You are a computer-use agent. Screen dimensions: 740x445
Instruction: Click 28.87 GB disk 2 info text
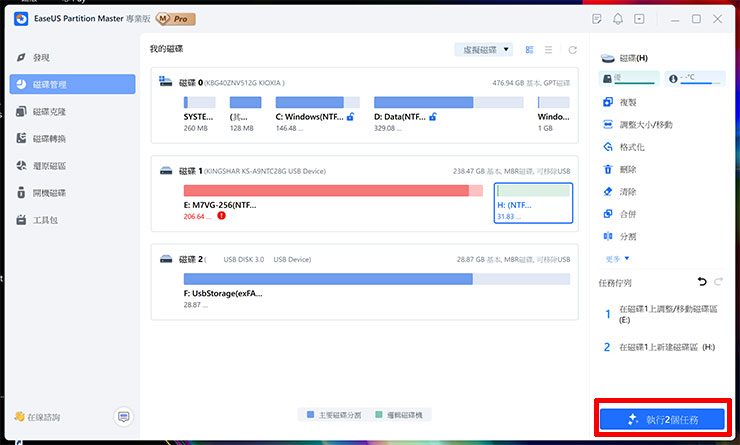click(x=513, y=259)
